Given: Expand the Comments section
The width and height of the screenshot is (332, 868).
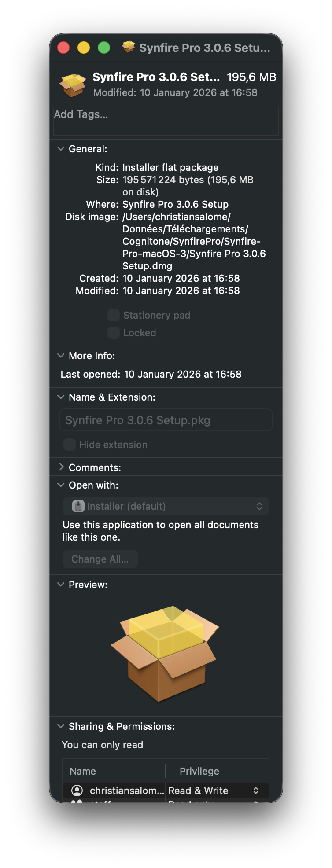Looking at the screenshot, I should click(x=61, y=467).
